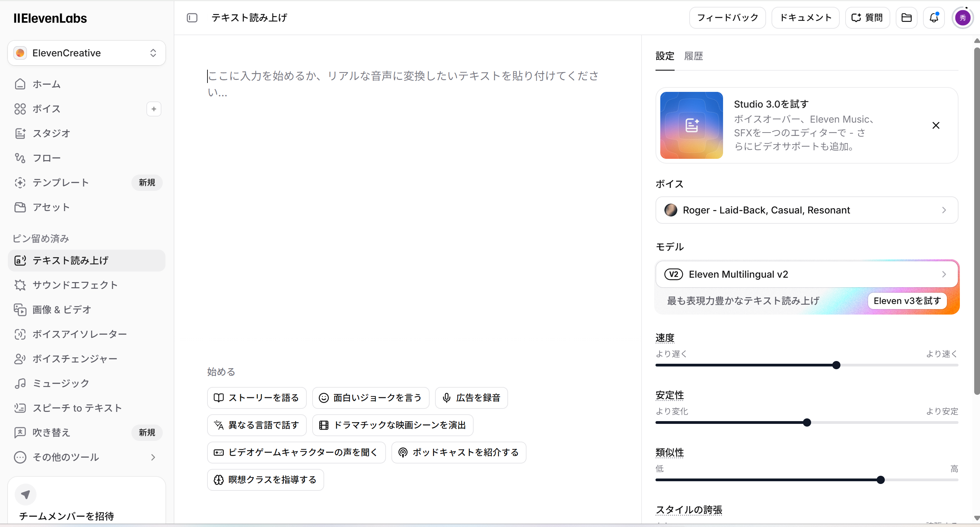Click the 速度 speed slider handle
Image resolution: width=980 pixels, height=527 pixels.
[x=836, y=365]
